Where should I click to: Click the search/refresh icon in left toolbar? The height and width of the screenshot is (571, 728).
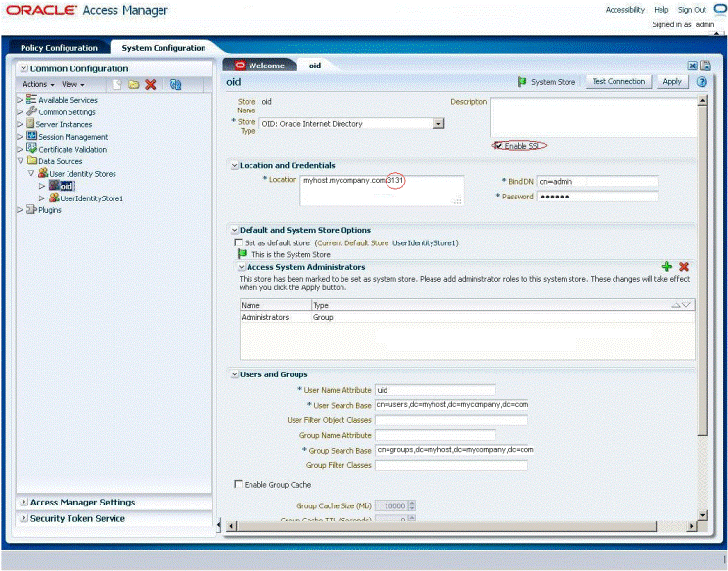(x=175, y=84)
